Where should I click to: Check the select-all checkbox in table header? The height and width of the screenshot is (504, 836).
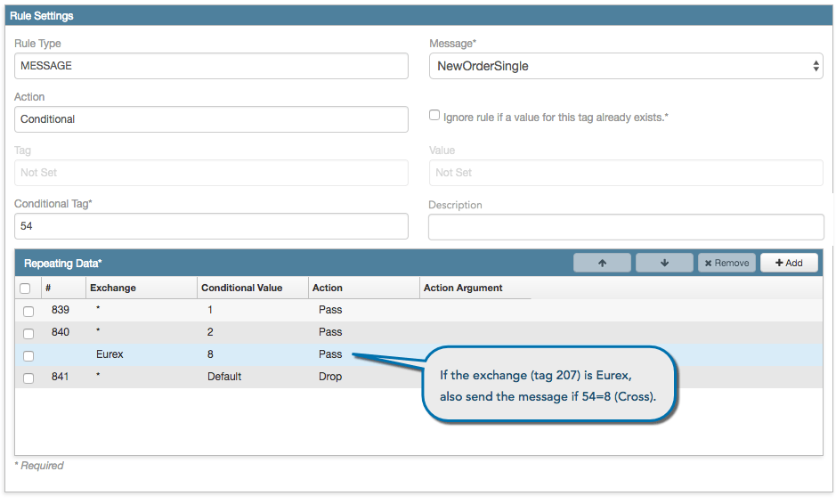pos(25,289)
